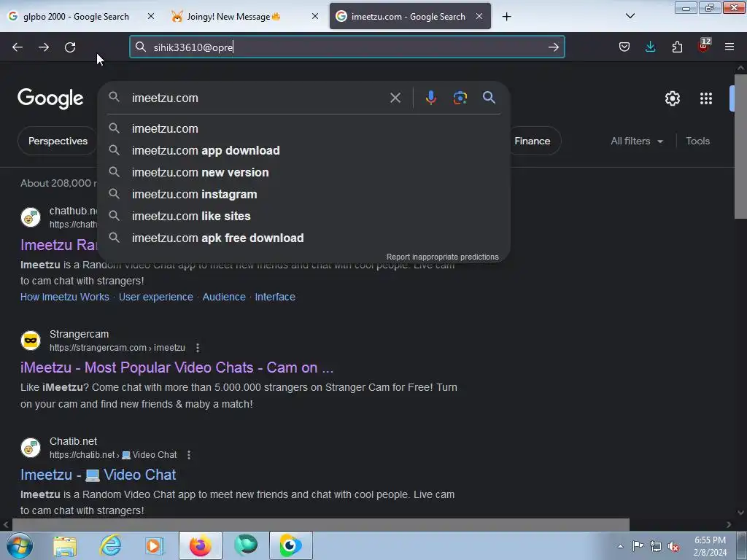Switch to the glpbo 2000 Google Search tab
This screenshot has height=560, width=747.
[75, 17]
